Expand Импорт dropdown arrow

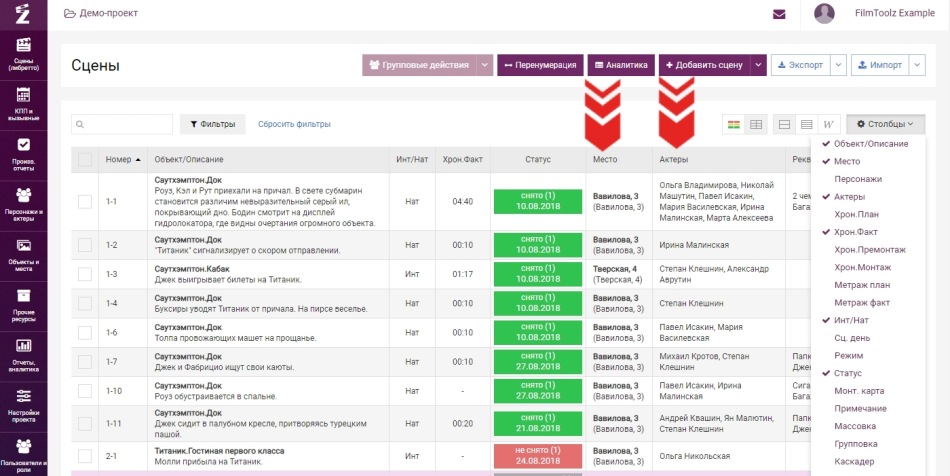tap(917, 65)
